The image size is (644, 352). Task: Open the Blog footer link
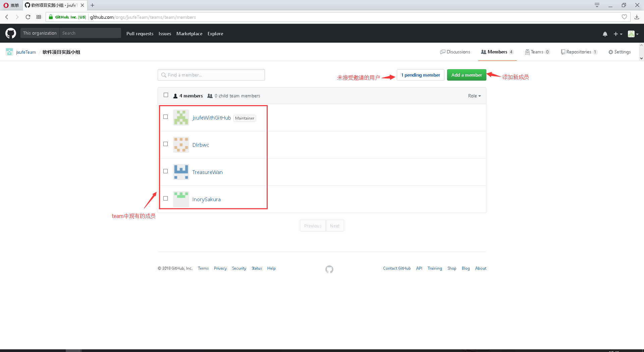[466, 268]
